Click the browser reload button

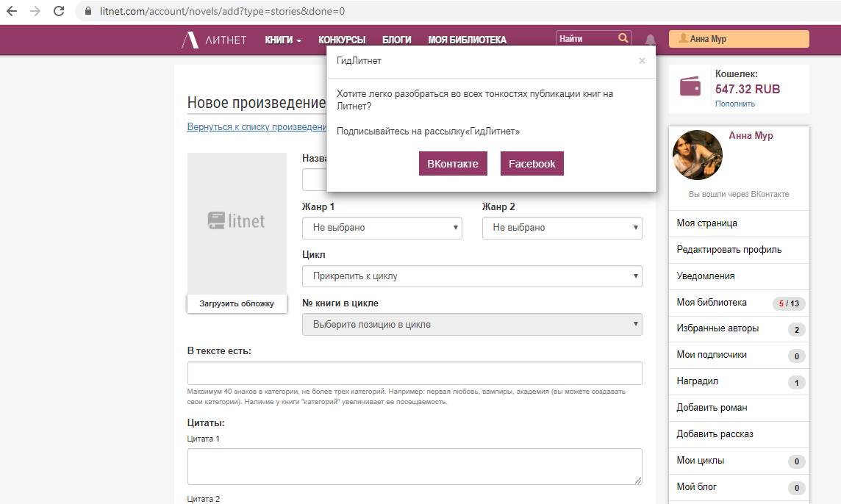click(60, 11)
